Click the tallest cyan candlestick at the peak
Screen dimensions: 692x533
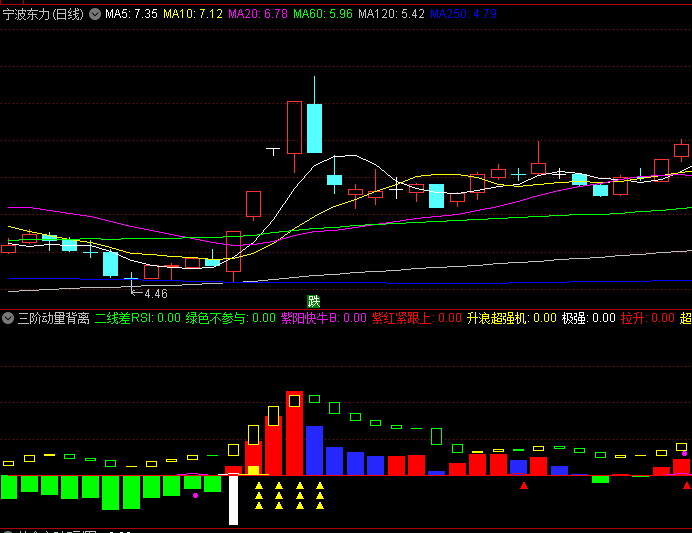(314, 128)
